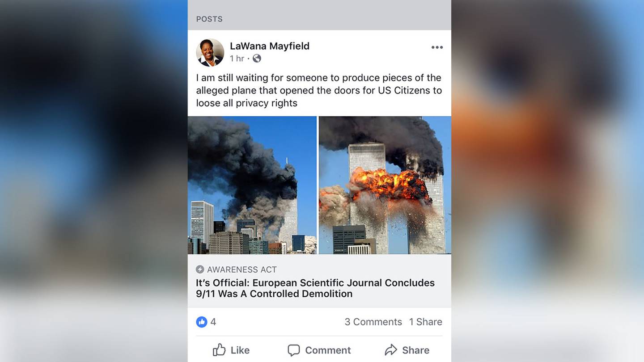
Task: Click the AWARENESS ACT source label
Action: [x=242, y=269]
